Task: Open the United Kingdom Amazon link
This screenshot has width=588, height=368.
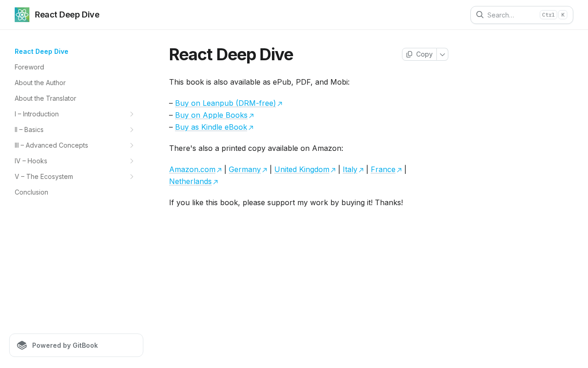Action: coord(301,169)
